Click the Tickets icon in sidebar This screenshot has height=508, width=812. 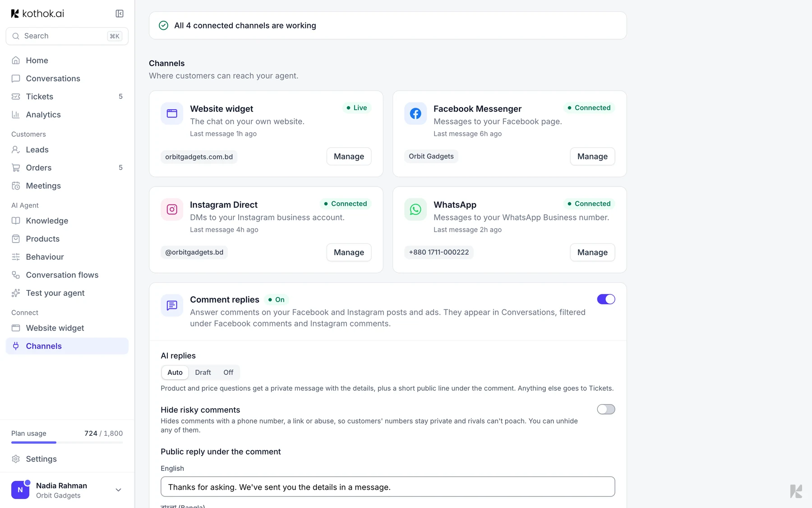pyautogui.click(x=16, y=97)
